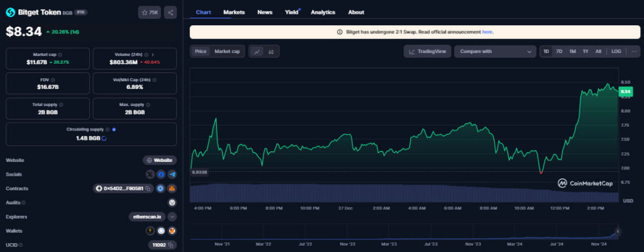Click the 6.9338 low price label
The width and height of the screenshot is (644, 252).
coord(199,172)
